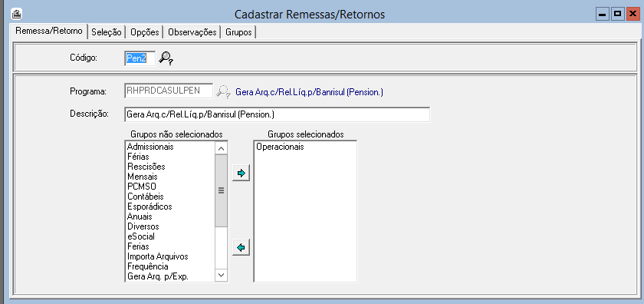Select Frequência in the groups list
The image size is (644, 304).
[x=148, y=266]
